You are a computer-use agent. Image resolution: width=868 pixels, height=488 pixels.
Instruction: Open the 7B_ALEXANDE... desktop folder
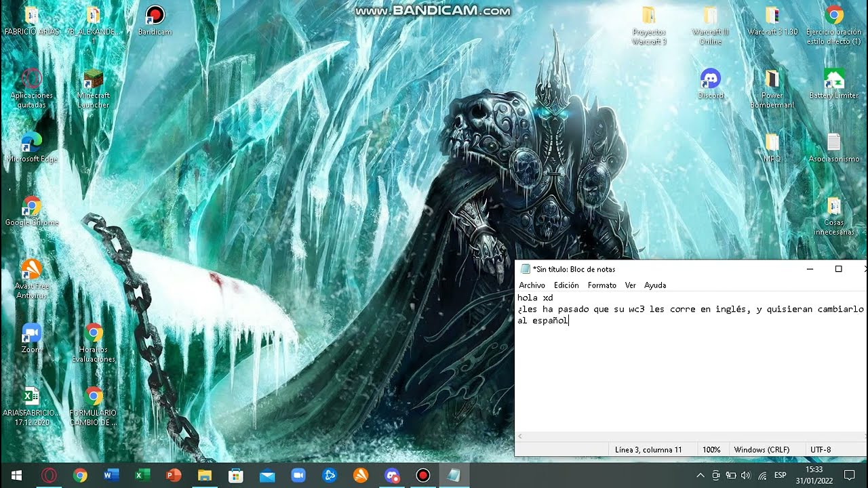[94, 24]
